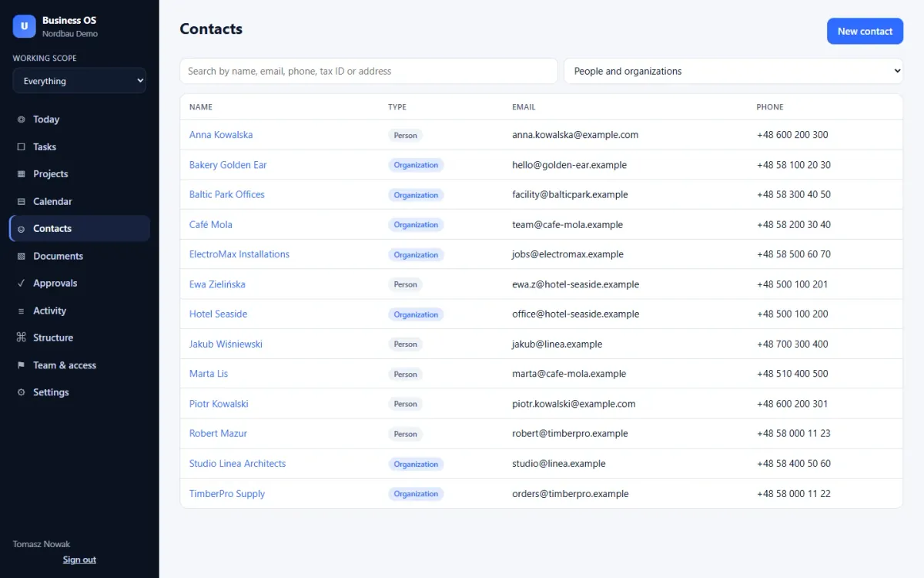This screenshot has height=578, width=924.
Task: Open Bakery Golden Ear contact
Action: [x=228, y=165]
